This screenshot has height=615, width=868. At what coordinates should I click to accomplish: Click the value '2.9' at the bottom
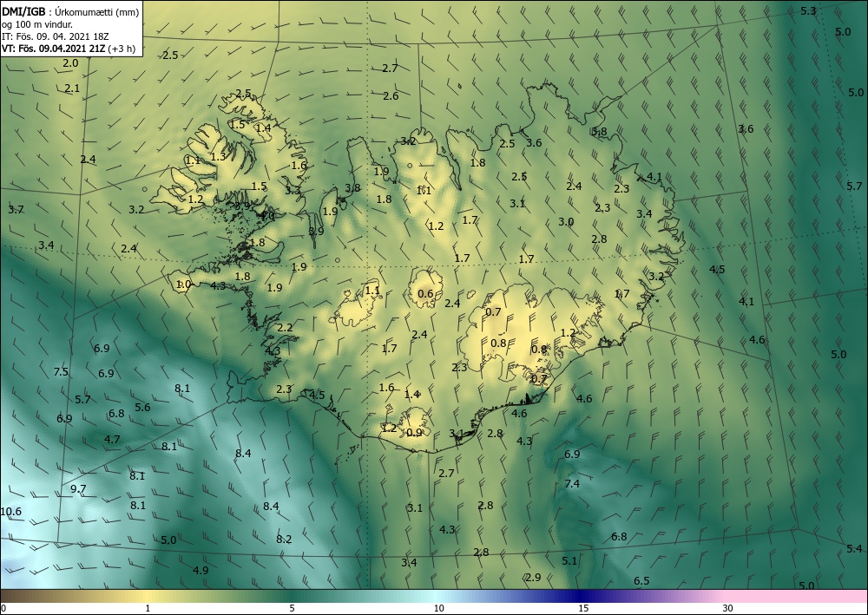tap(533, 578)
